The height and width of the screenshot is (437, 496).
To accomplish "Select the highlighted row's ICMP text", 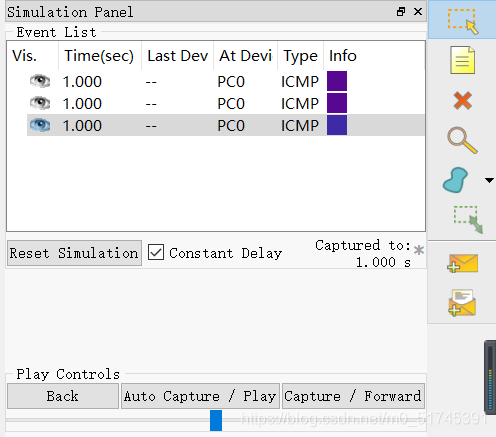I will tap(300, 126).
